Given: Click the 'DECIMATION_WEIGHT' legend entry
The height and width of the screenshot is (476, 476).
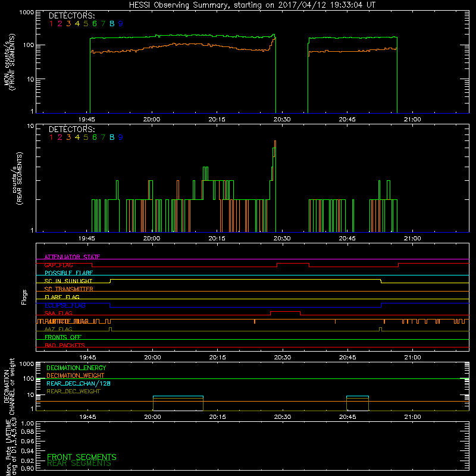Looking at the screenshot, I should (76, 375).
